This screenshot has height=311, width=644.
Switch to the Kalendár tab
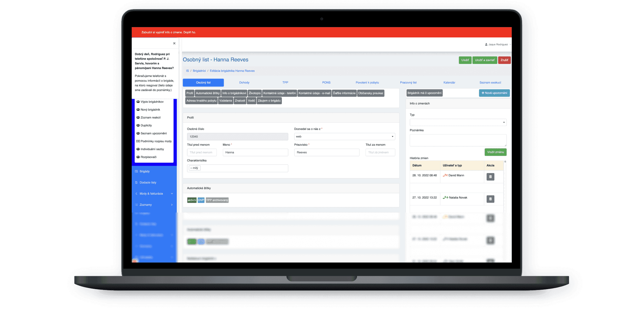tap(449, 83)
